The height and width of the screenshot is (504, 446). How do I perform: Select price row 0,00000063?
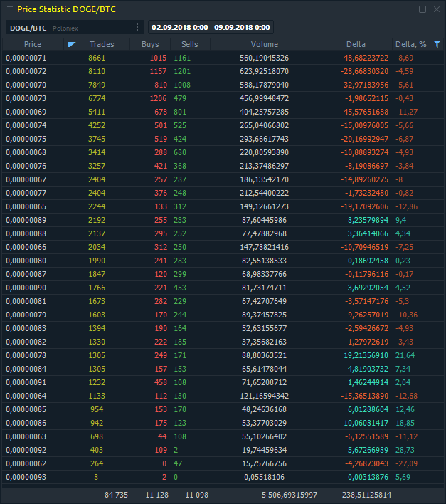tap(223, 436)
